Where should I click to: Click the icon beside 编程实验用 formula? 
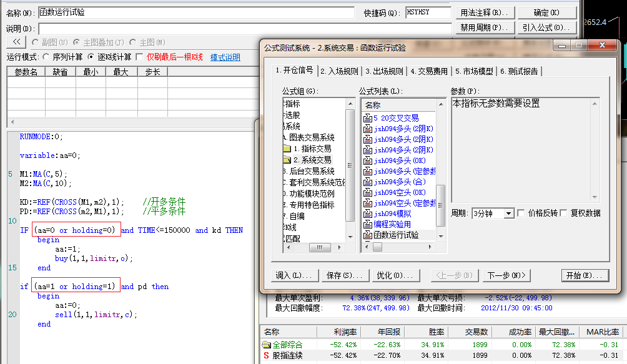pos(368,225)
